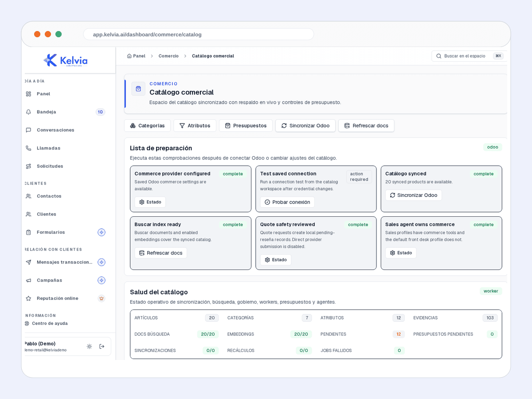
Task: Open the Llamadas sidebar item
Action: click(x=66, y=148)
